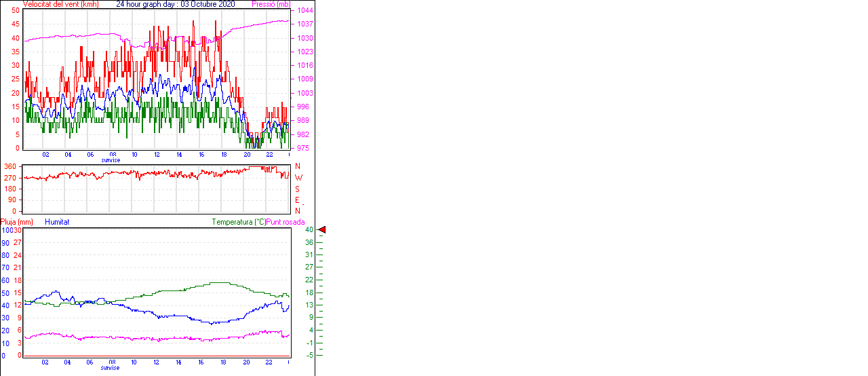Viewport: 868px width, 376px height.
Task: Click the '24 hour graph day : 03 Octubre 2020' title
Action: (x=175, y=4)
